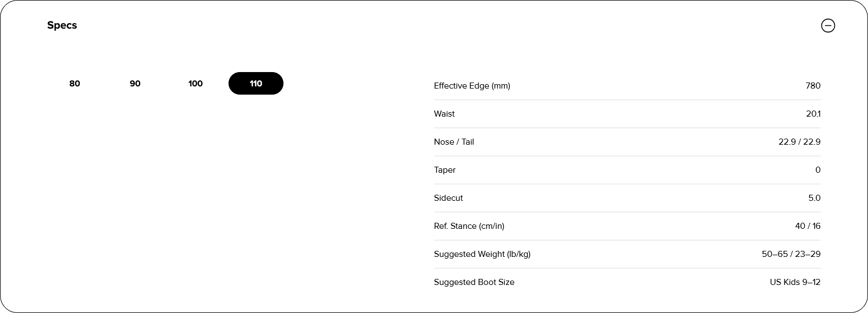Click the 22.9 / 22.9 nose/tail value
This screenshot has height=313, width=868.
[x=799, y=142]
